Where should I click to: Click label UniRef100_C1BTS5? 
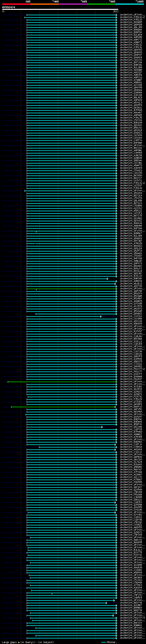[131, 429]
